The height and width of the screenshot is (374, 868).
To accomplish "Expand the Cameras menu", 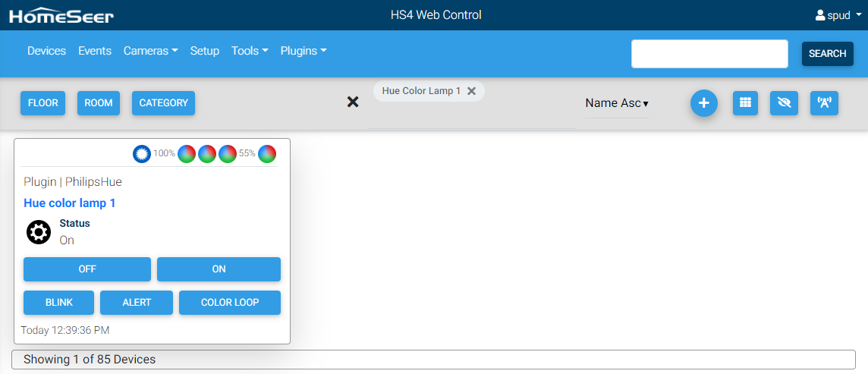I will point(150,51).
